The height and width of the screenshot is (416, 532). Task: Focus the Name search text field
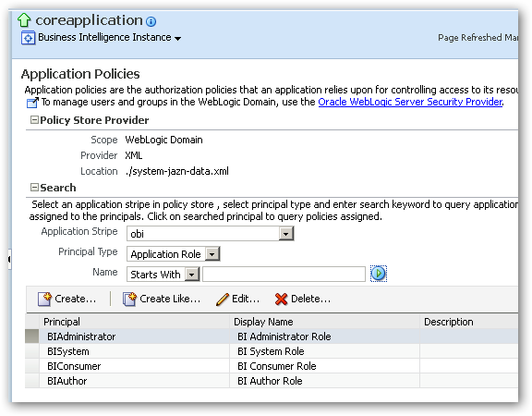[x=284, y=274]
